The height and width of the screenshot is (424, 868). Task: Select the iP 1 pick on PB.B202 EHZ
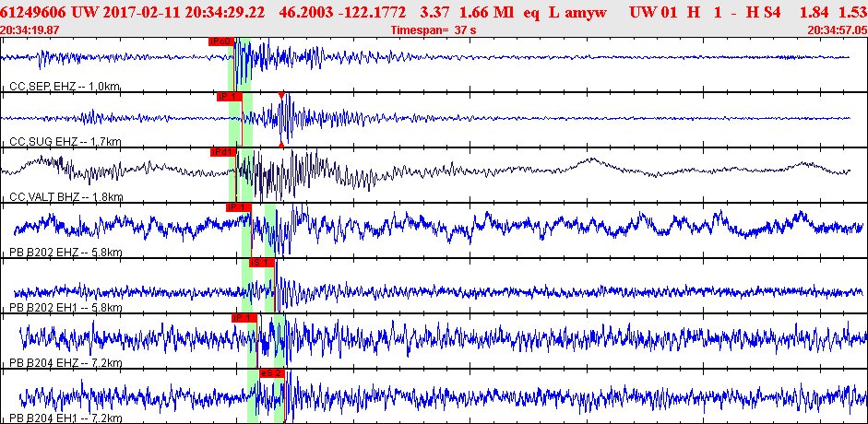point(238,207)
